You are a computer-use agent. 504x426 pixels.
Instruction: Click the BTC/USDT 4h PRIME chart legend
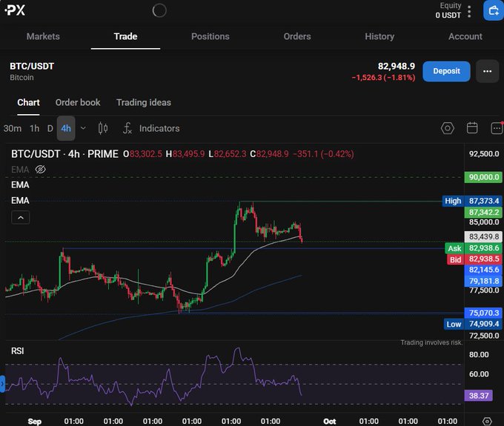point(64,154)
